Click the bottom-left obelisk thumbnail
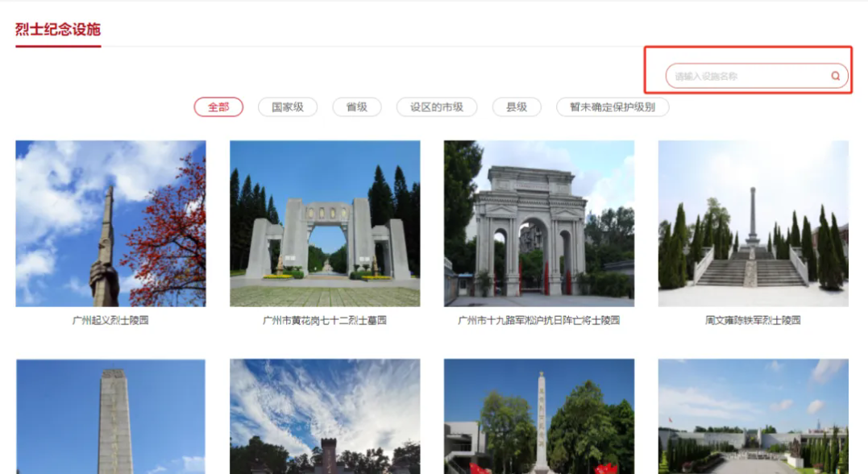 click(x=111, y=415)
